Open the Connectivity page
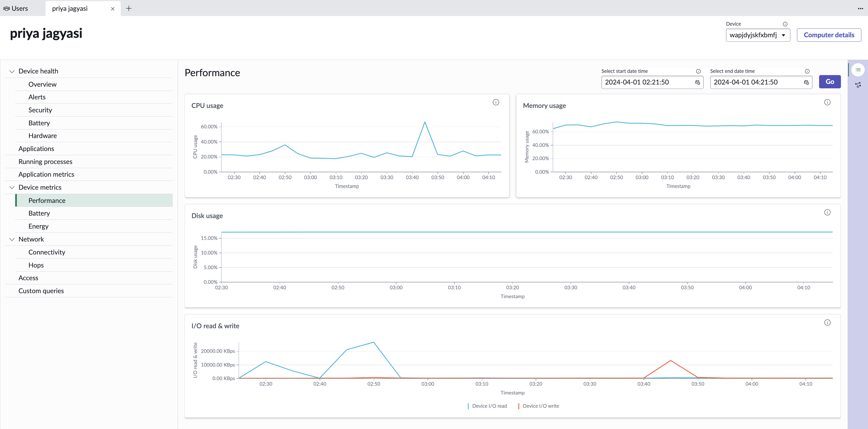Image resolution: width=868 pixels, height=429 pixels. click(94, 252)
